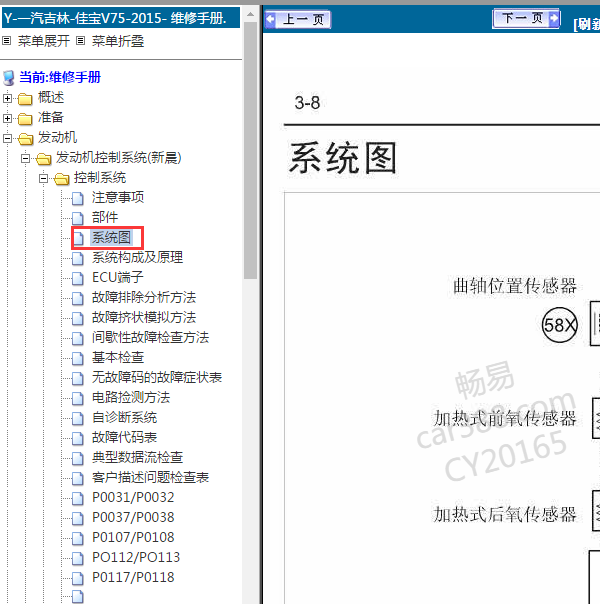Open the ECU端子 page
The width and height of the screenshot is (600, 604).
[117, 278]
